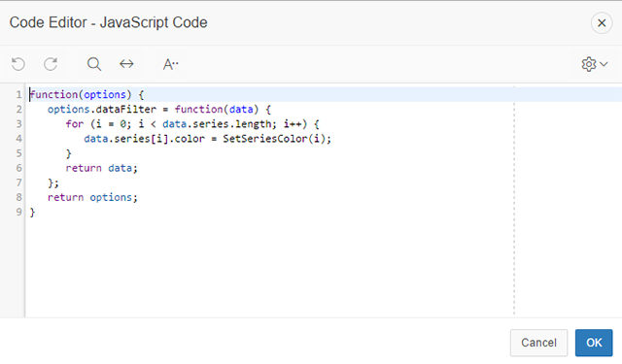Click the Find and Replace arrows icon

click(126, 64)
